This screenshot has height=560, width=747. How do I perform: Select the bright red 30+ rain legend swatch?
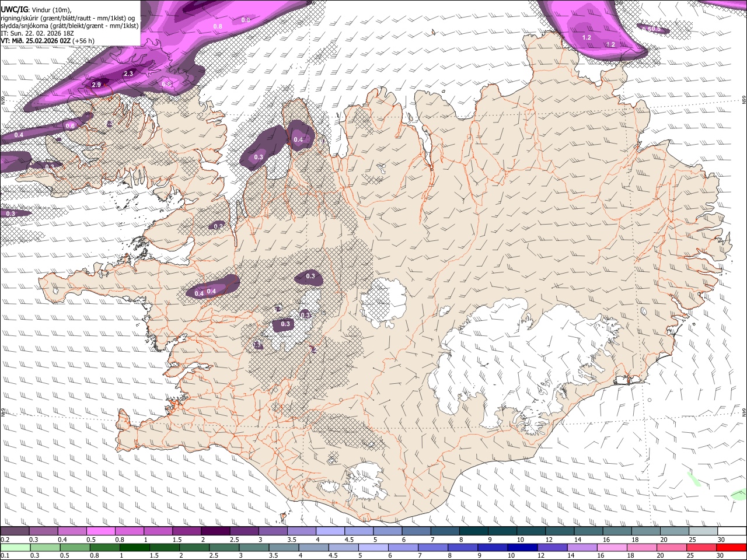click(732, 547)
